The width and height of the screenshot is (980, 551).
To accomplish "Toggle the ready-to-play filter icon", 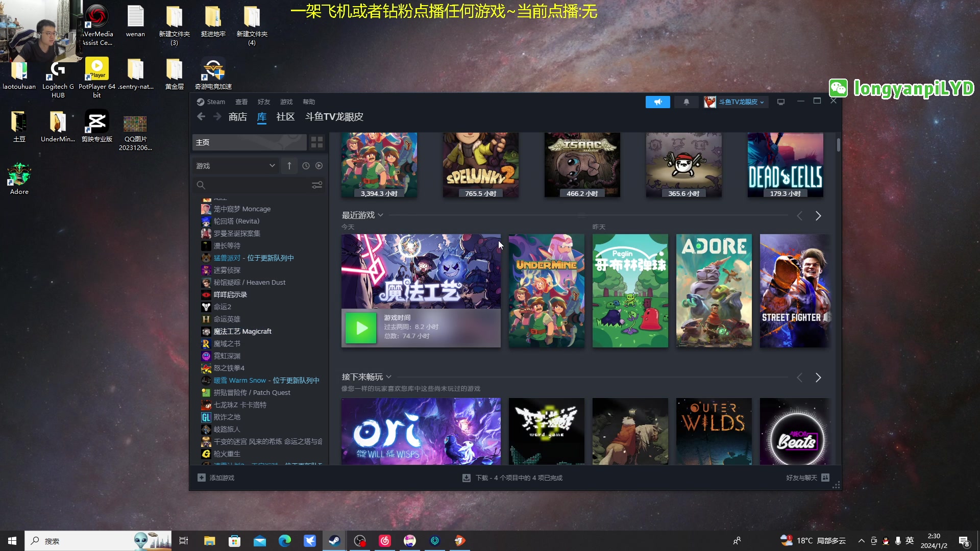I will click(320, 165).
